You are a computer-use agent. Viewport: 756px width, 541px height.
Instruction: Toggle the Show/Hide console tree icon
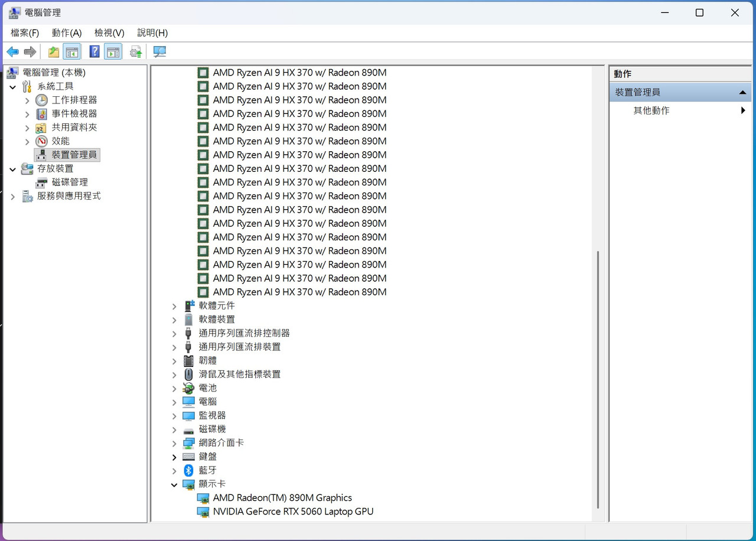pyautogui.click(x=72, y=52)
